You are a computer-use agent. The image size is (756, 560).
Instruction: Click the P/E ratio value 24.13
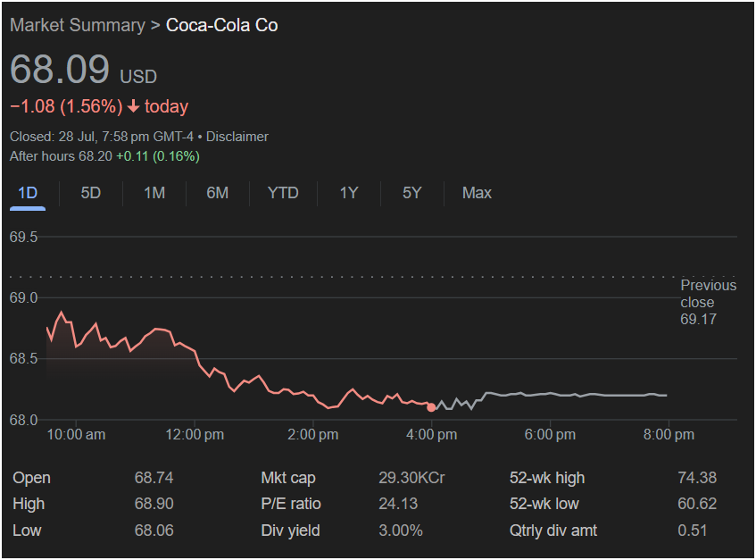(x=398, y=504)
